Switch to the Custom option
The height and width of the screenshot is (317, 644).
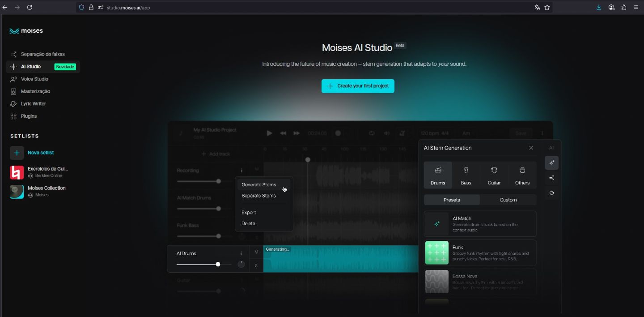click(508, 200)
